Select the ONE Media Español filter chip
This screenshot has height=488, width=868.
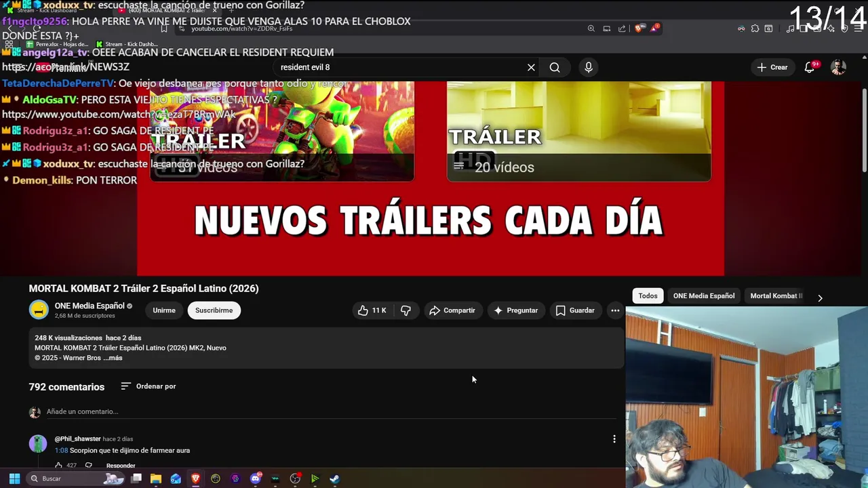pyautogui.click(x=704, y=296)
